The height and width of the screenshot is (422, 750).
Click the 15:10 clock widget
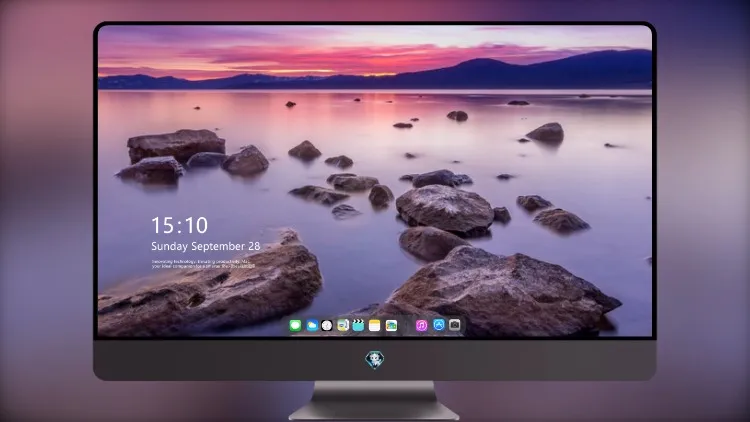(179, 225)
